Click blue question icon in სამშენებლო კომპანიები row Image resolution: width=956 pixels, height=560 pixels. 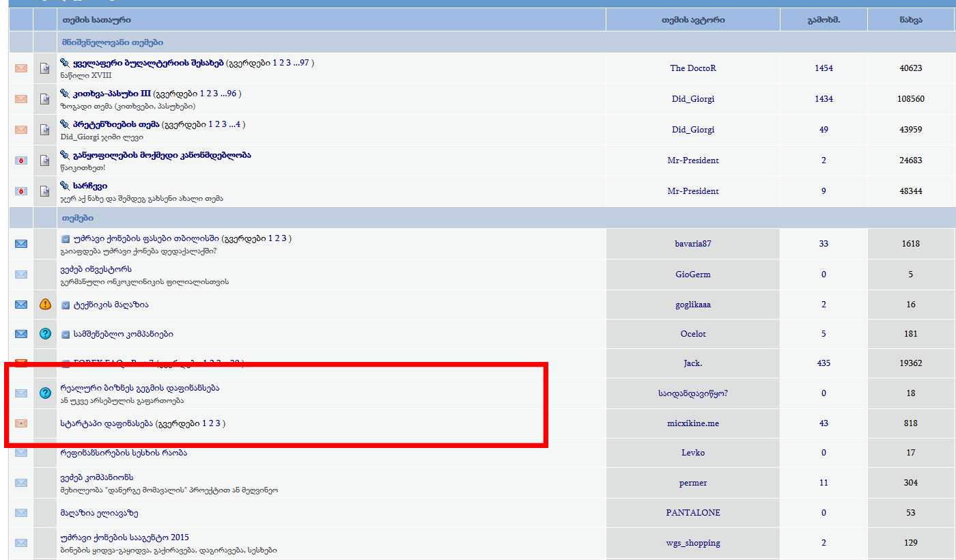pos(45,334)
